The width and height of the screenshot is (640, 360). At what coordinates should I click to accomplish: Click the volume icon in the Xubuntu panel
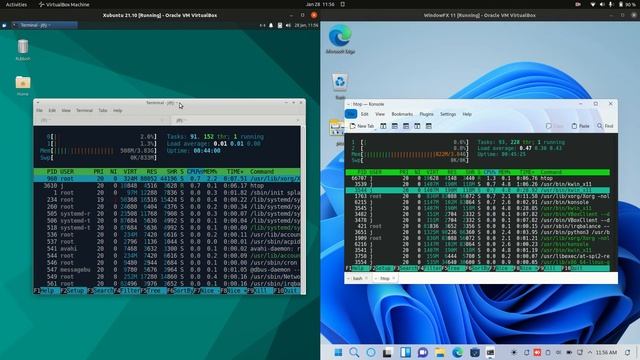coord(288,25)
